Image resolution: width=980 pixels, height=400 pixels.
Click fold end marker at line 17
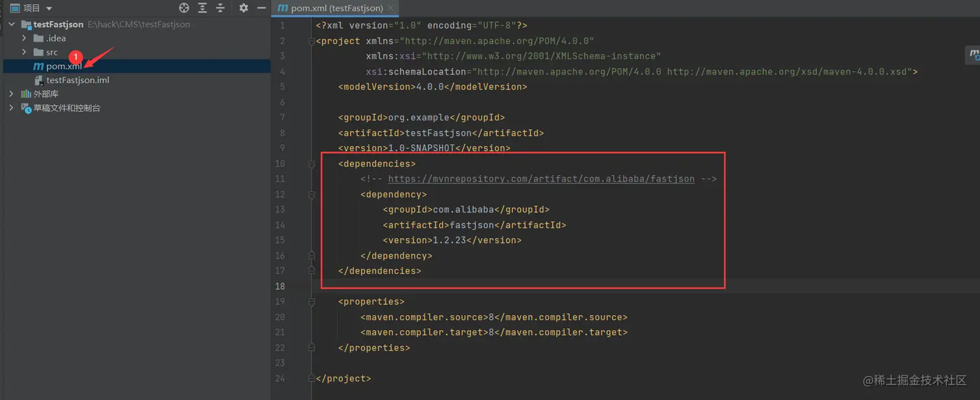[x=312, y=270]
